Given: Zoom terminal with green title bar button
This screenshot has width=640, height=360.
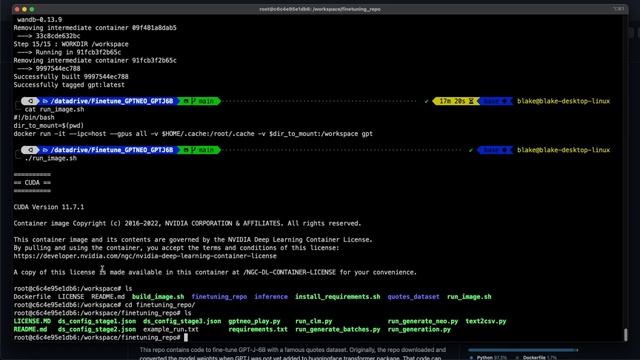Looking at the screenshot, I should (32, 9).
